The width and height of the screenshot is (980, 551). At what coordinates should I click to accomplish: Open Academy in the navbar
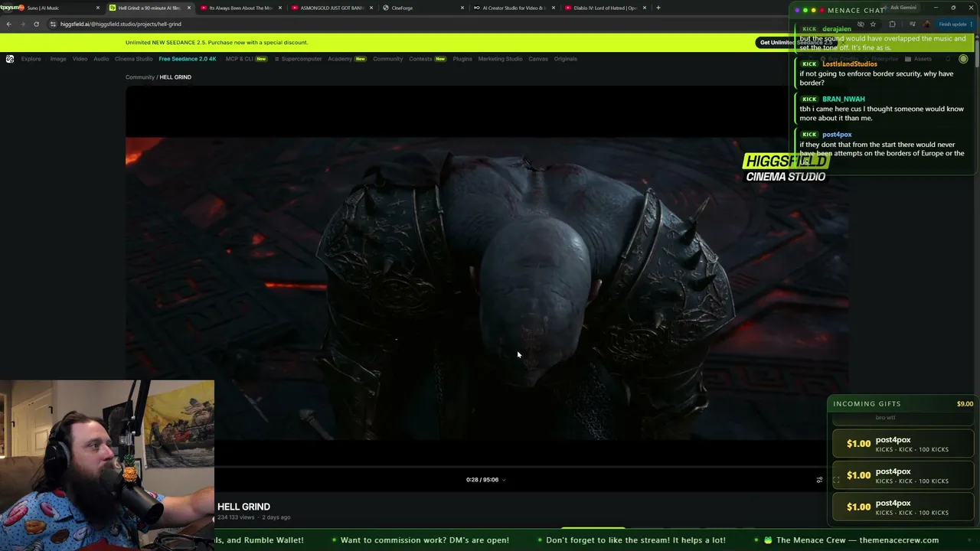tap(348, 59)
